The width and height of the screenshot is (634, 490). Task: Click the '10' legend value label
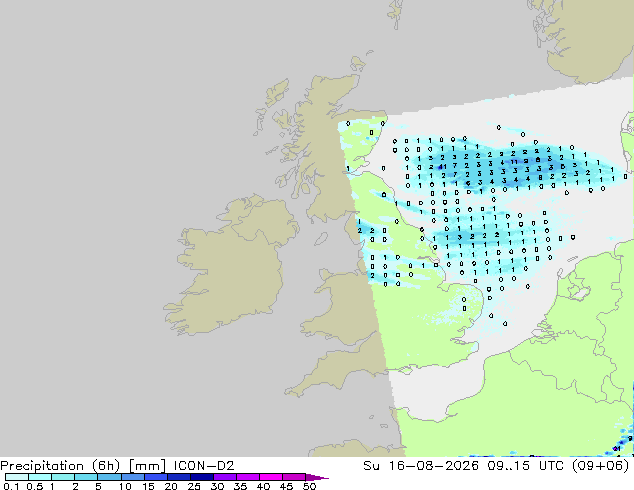(x=125, y=486)
